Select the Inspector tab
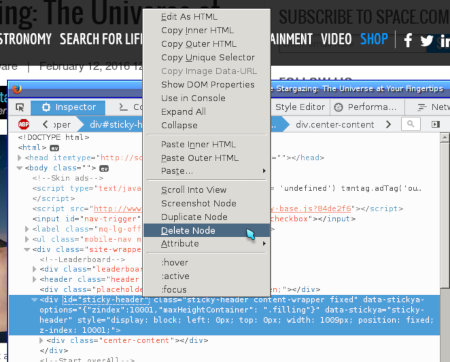Viewport: 450px width, 362px height. pos(68,107)
